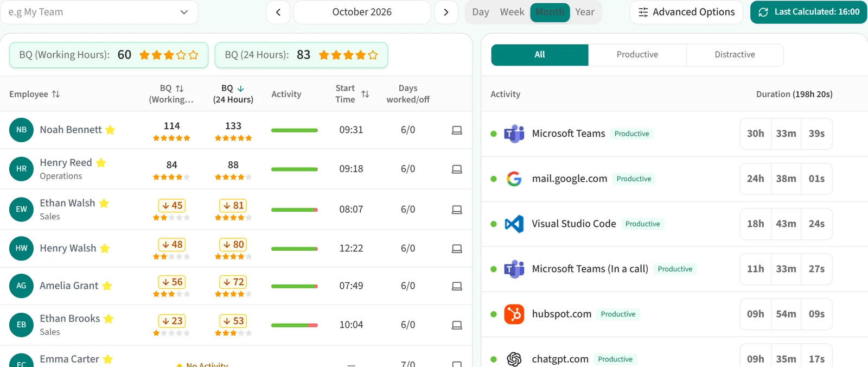Open the My Team dropdown
868x367 pixels.
pos(99,12)
